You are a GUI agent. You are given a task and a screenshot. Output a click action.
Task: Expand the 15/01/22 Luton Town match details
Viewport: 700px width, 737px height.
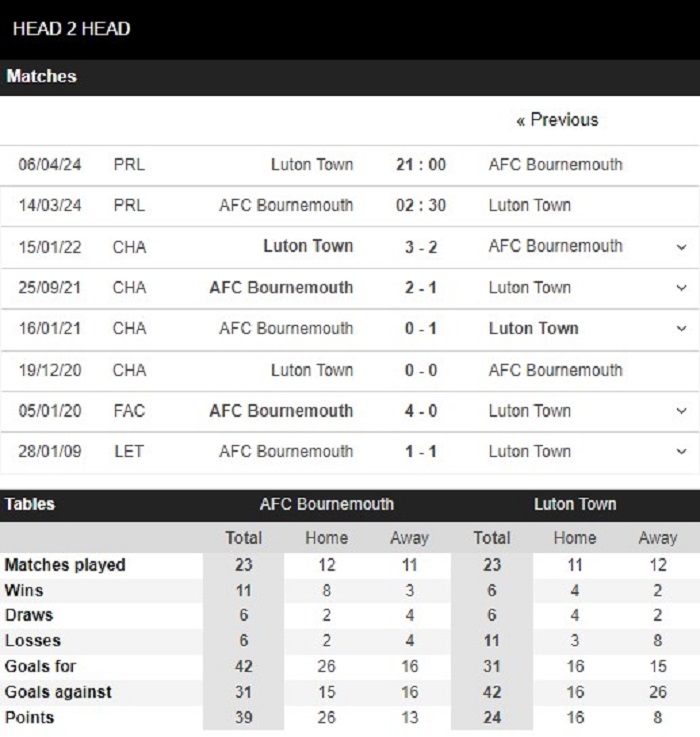pyautogui.click(x=681, y=247)
